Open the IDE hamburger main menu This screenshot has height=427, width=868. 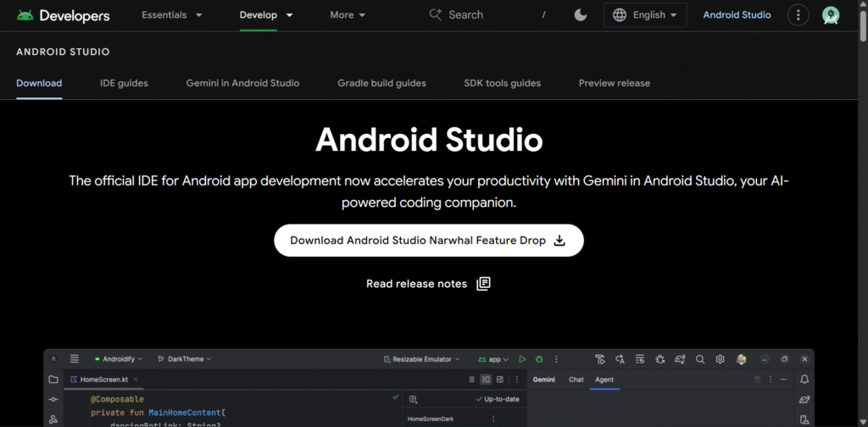75,359
